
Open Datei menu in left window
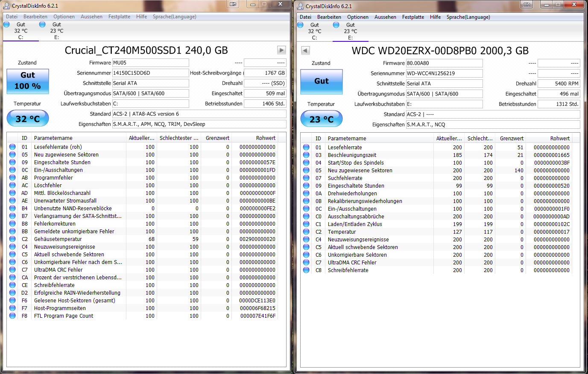pos(12,17)
